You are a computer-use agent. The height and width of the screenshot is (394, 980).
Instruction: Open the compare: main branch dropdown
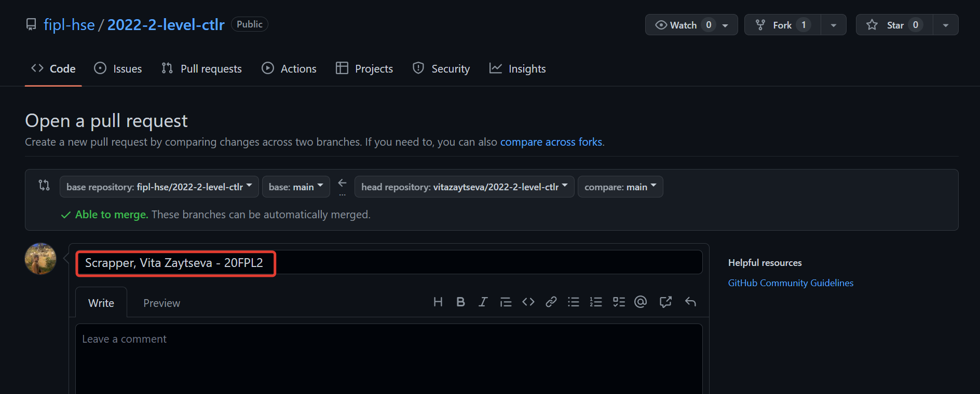(620, 187)
